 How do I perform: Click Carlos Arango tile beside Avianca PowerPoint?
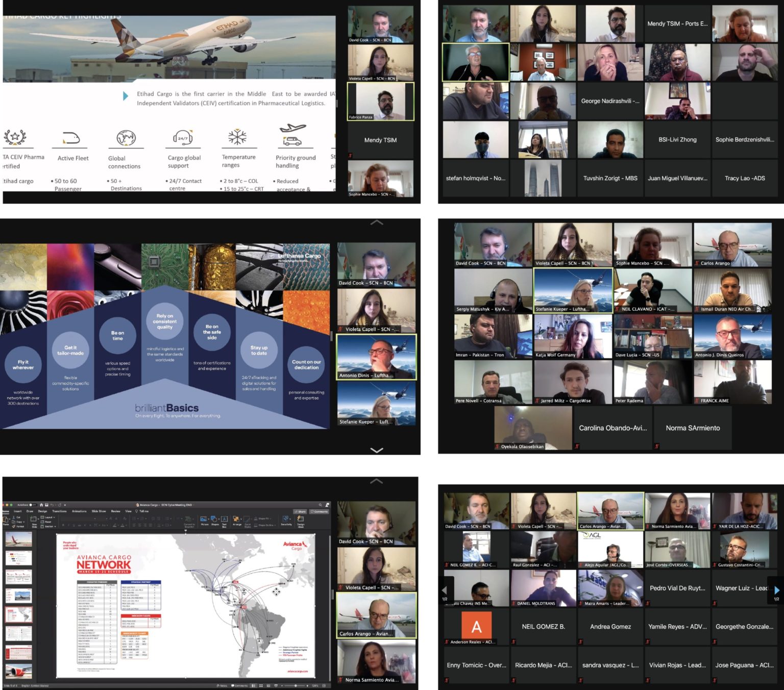376,615
